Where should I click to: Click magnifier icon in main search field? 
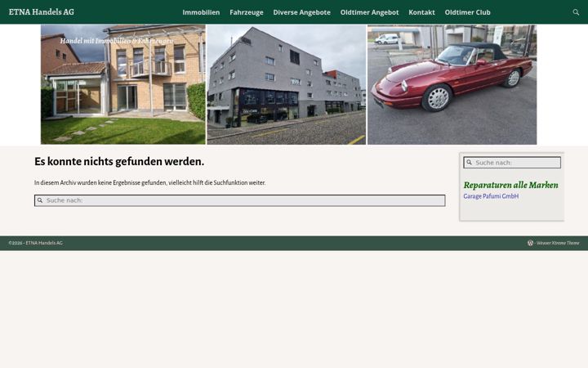(40, 200)
